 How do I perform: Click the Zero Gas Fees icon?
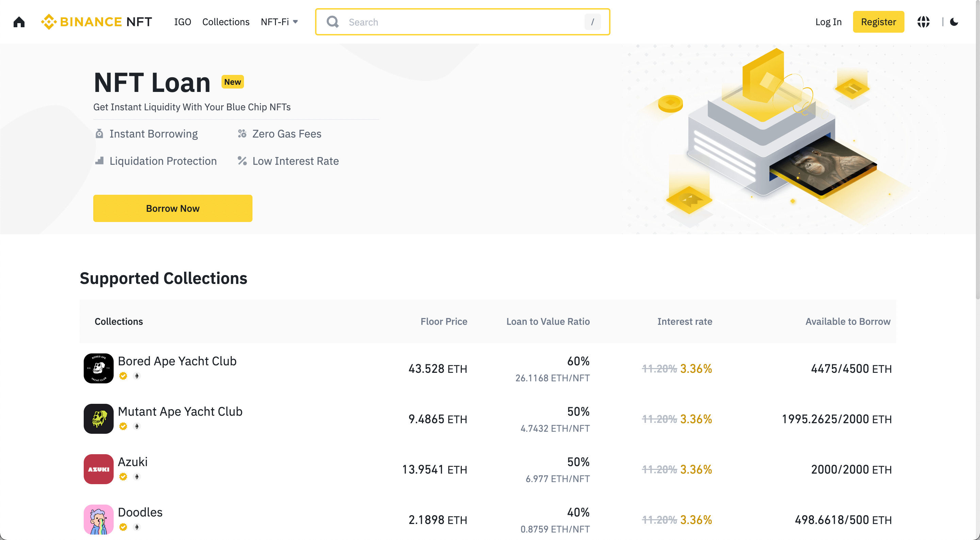(x=242, y=133)
